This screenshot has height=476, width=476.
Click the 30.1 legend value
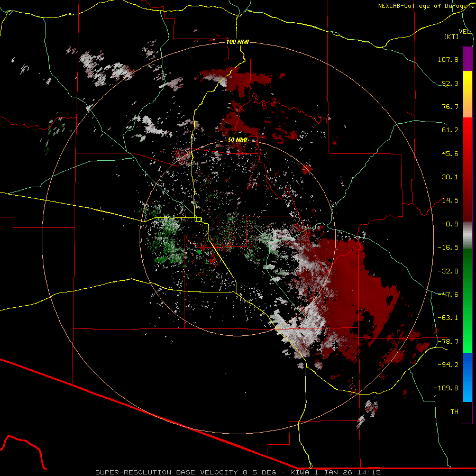coord(450,177)
